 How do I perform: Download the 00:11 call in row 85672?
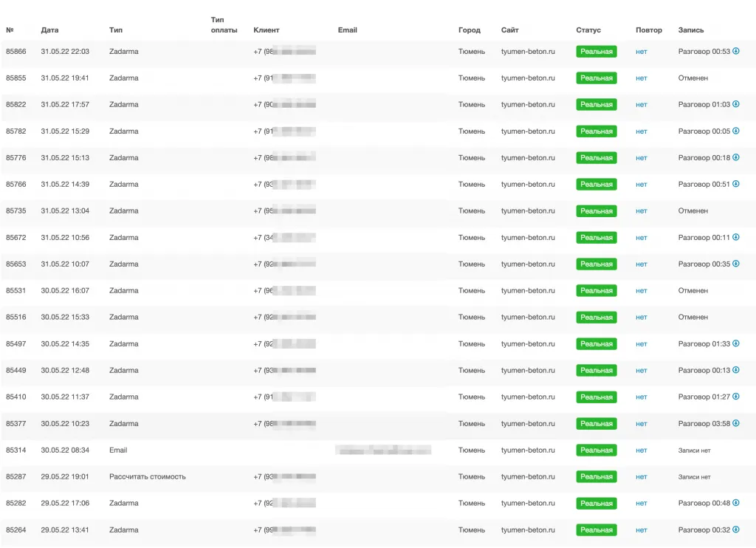(x=735, y=237)
